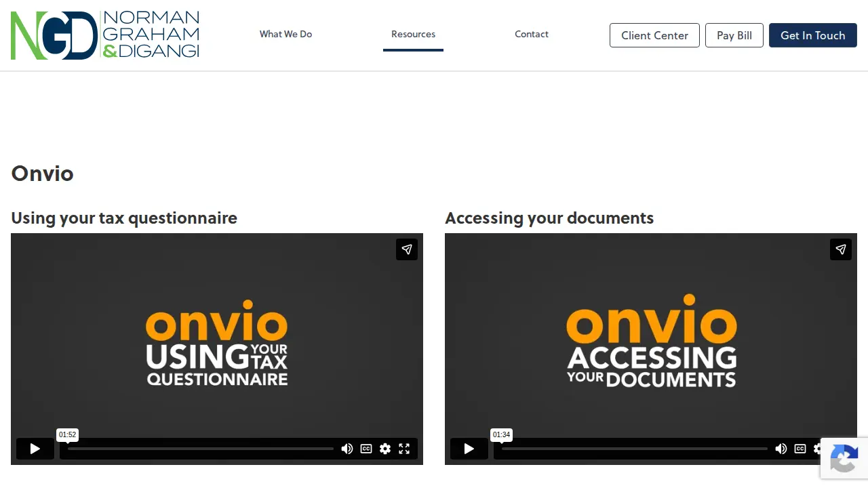Click the Pay Bill button

734,35
